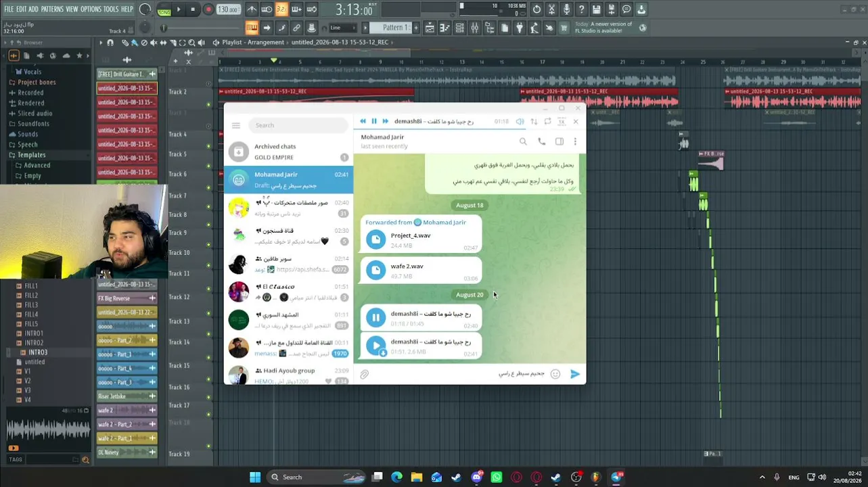Screen dimensions: 868x487
Task: Save the FL Studio project
Action: pyautogui.click(x=596, y=9)
